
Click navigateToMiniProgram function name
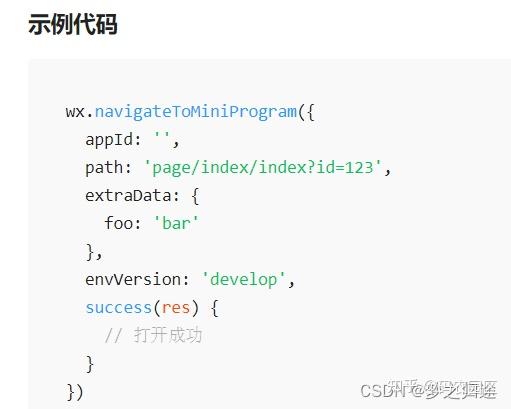point(196,112)
